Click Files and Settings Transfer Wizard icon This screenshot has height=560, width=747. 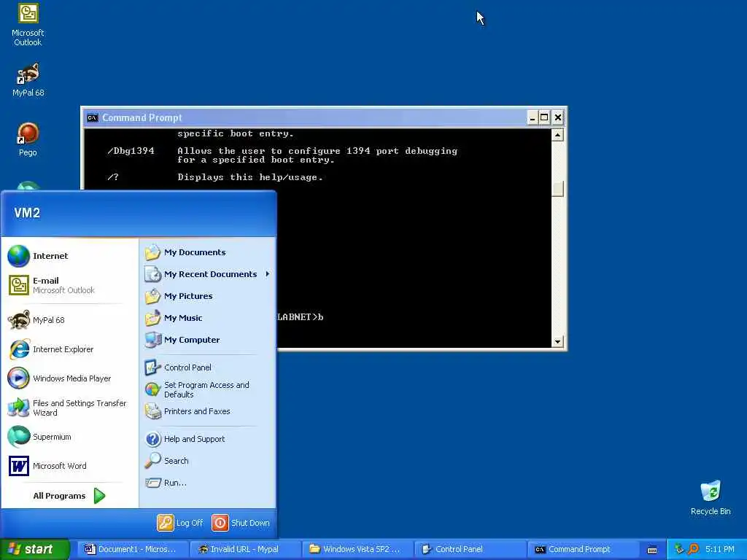tap(18, 408)
